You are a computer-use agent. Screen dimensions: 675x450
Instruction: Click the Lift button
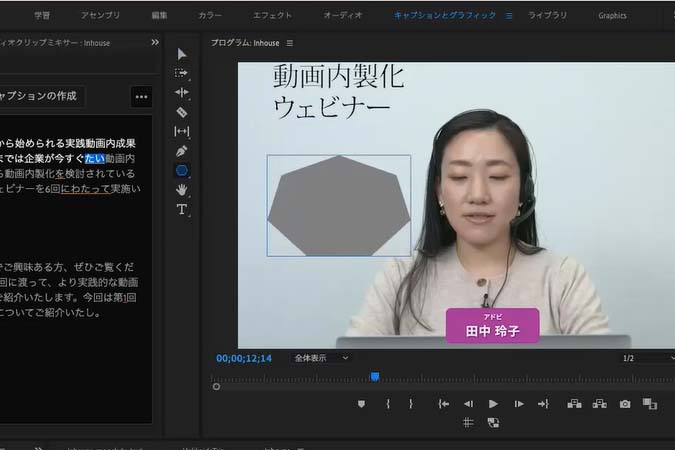click(x=574, y=404)
